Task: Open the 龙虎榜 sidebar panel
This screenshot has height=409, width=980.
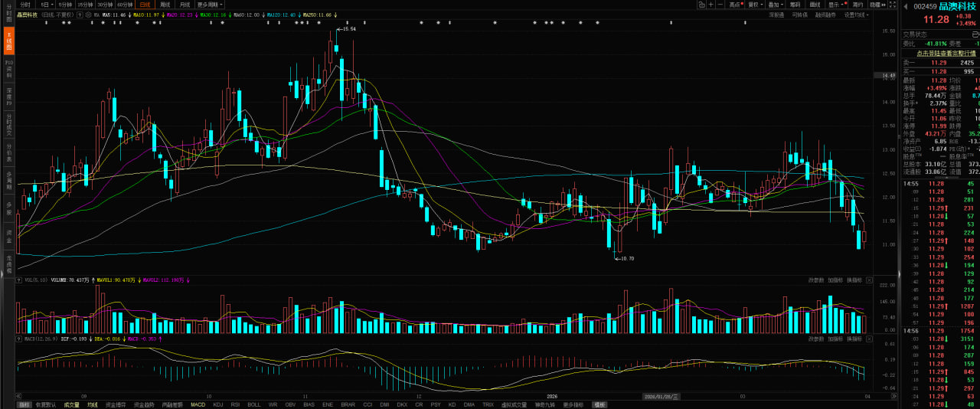Action: 9,263
